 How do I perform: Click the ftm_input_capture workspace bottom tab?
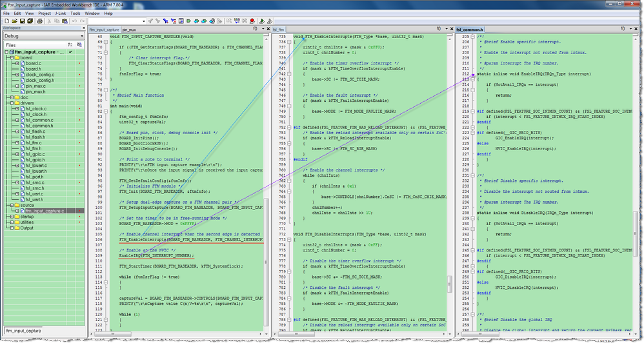23,331
